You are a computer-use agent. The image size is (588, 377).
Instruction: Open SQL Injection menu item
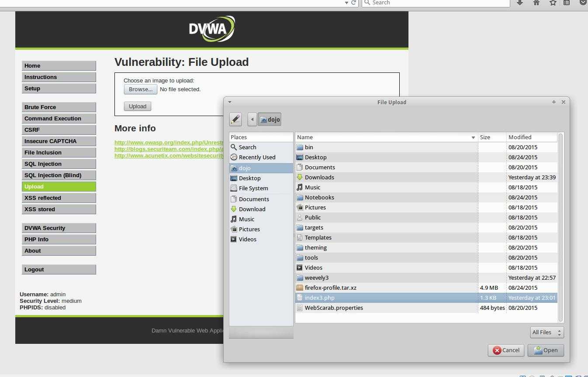point(43,164)
